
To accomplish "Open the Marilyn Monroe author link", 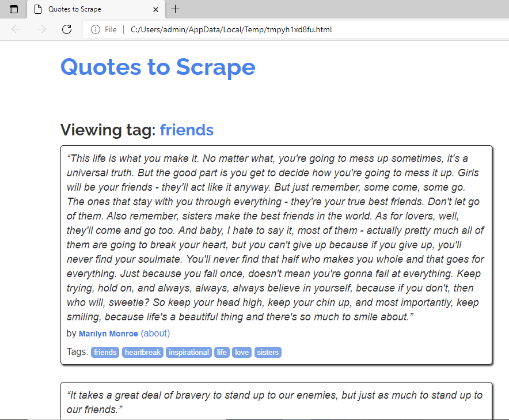I will pyautogui.click(x=108, y=334).
